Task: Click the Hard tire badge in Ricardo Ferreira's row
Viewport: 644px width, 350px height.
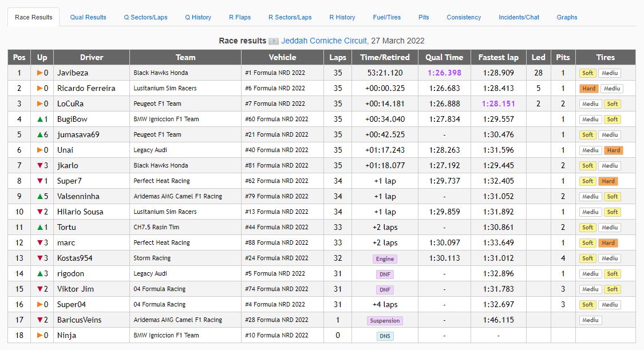Action: click(588, 89)
